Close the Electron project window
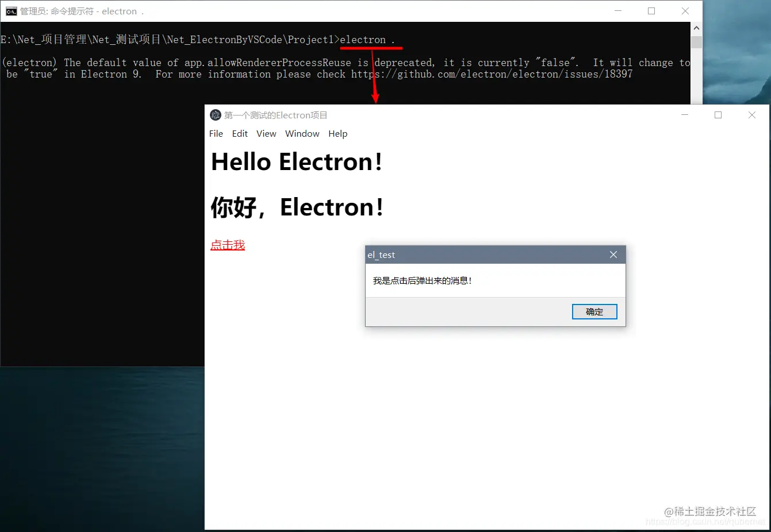771x532 pixels. pos(751,115)
